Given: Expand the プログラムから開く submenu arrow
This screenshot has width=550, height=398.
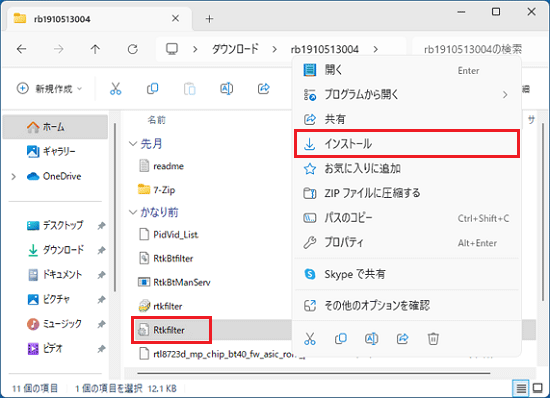Looking at the screenshot, I should (x=505, y=95).
